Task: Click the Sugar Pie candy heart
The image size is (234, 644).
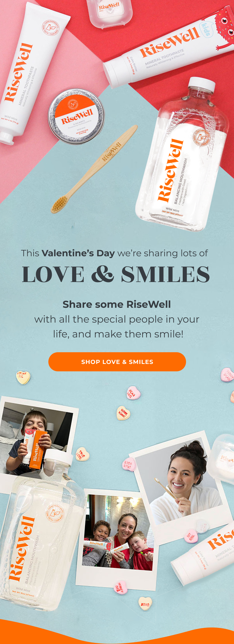Action: click(23, 377)
